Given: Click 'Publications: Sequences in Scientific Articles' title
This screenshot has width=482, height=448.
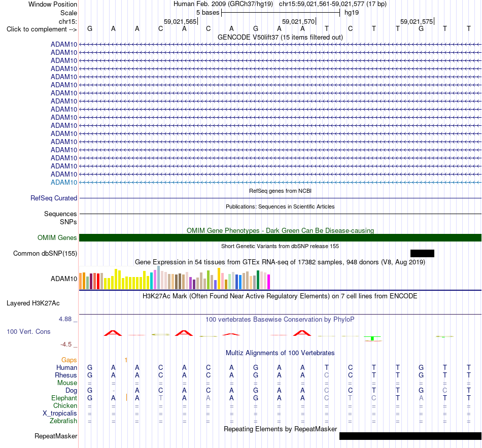Looking at the screenshot, I should (280, 206).
